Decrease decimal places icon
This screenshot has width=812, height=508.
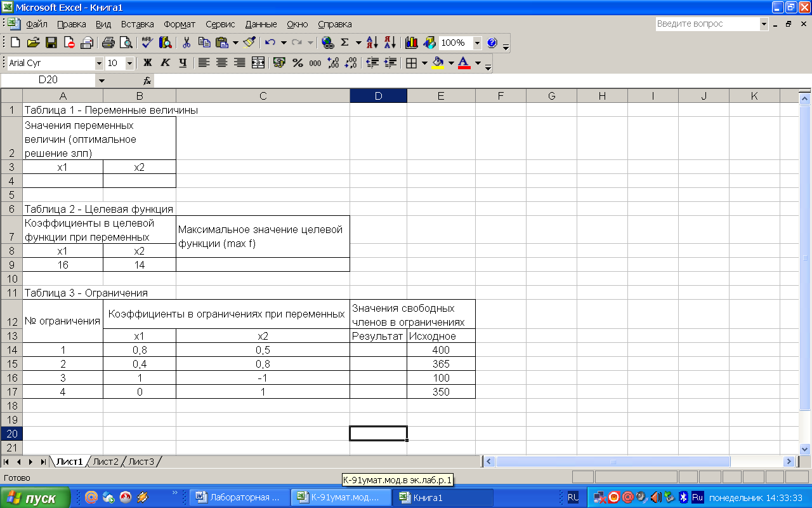point(350,63)
